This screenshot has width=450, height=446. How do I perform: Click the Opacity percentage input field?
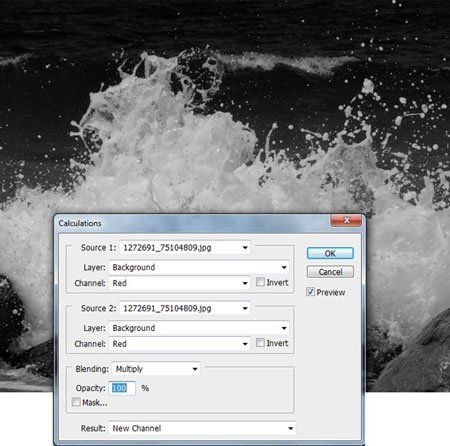[x=122, y=388]
